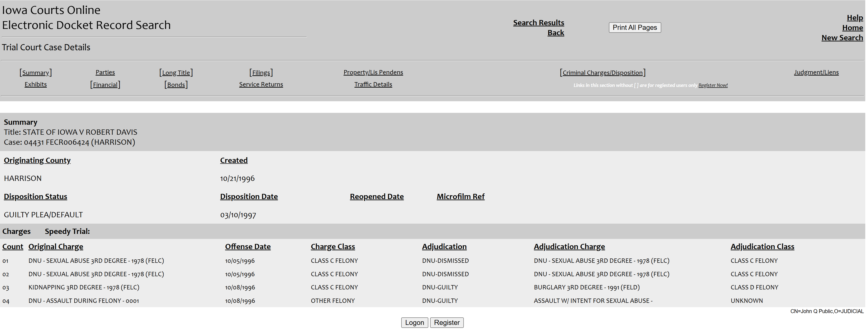Click the Adjudication column header
Viewport: 868px width, 329px height.
coord(444,247)
